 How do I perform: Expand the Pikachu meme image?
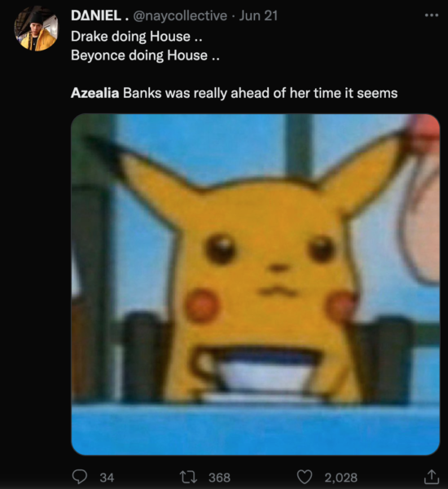(255, 284)
